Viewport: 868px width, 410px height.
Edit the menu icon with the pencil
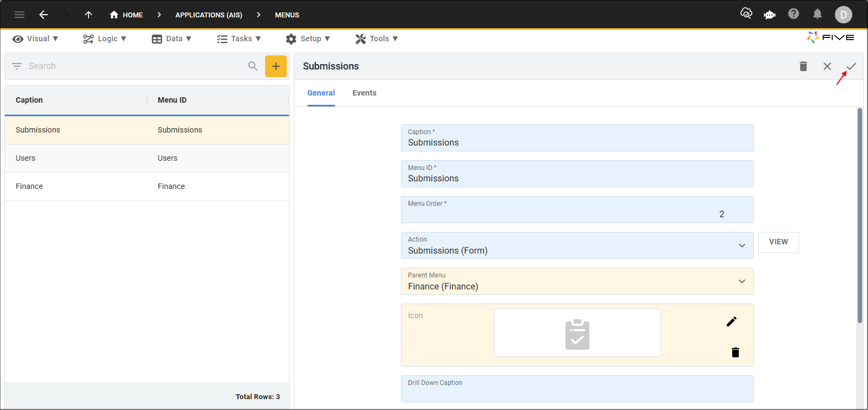(x=732, y=321)
